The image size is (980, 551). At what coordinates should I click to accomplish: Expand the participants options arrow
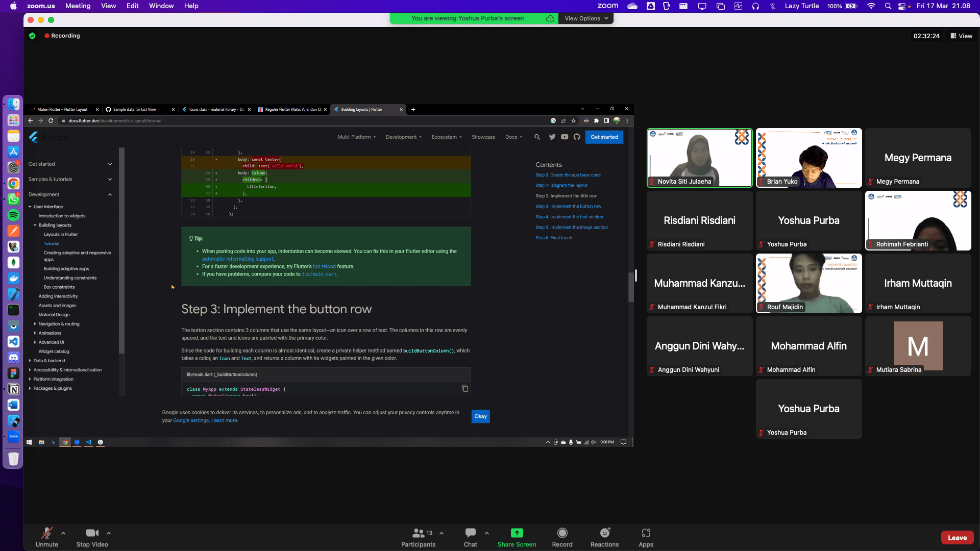(442, 533)
